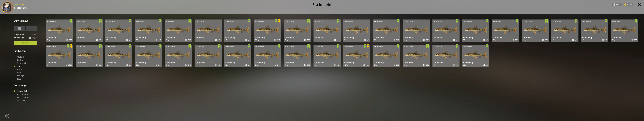Click the gold coin balance icon

[626, 4]
